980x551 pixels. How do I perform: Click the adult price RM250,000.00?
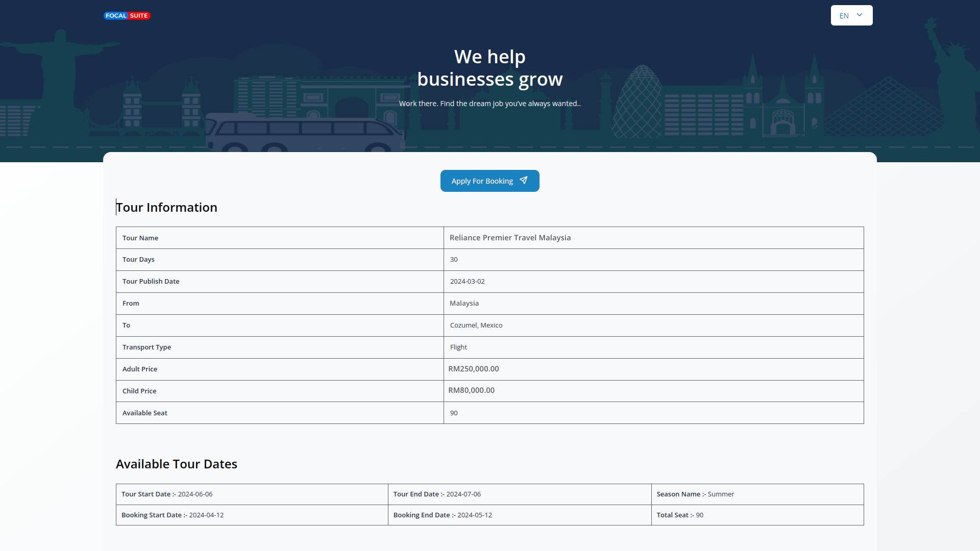473,369
